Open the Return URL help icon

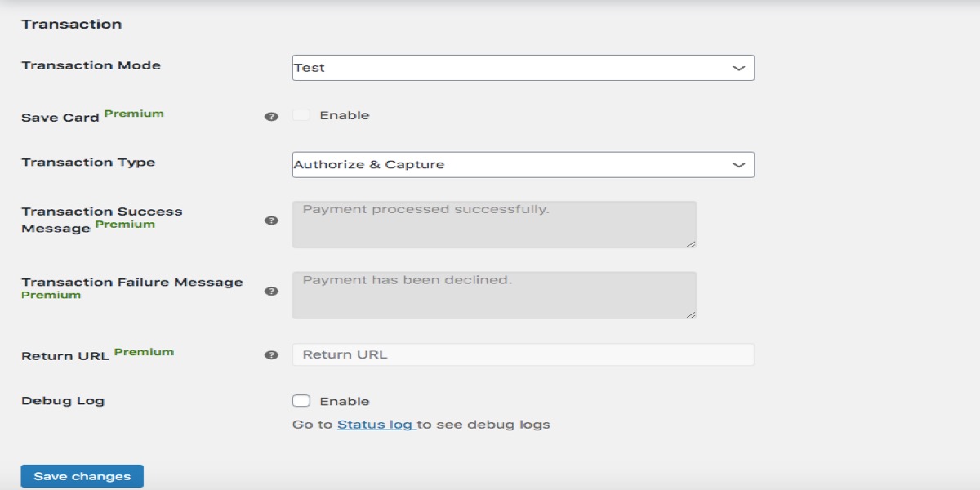272,355
